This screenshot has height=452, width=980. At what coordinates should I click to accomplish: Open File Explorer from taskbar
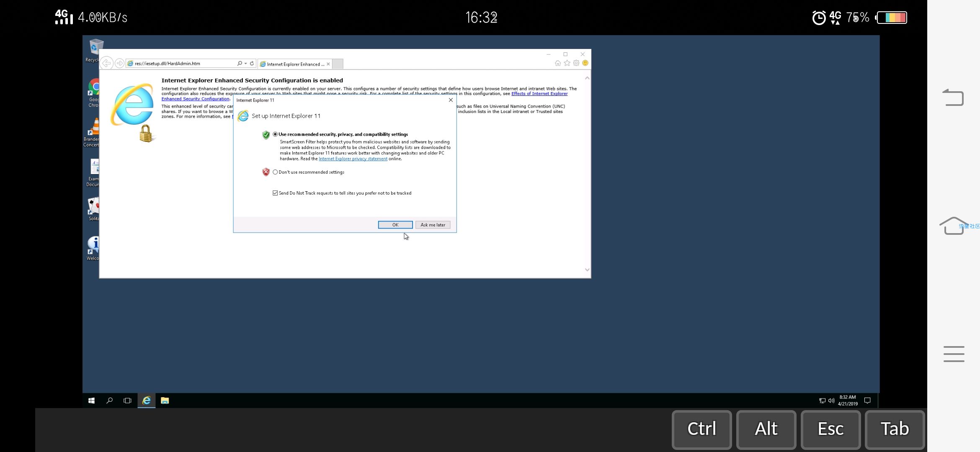tap(165, 401)
